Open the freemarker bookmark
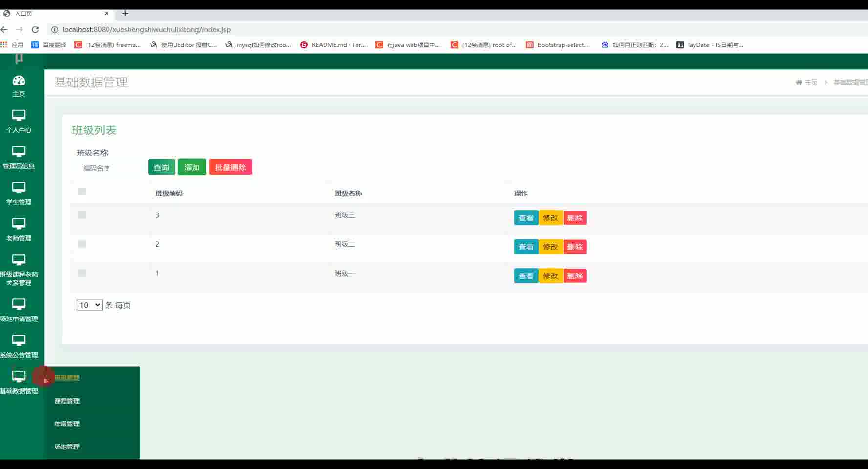 pos(108,45)
